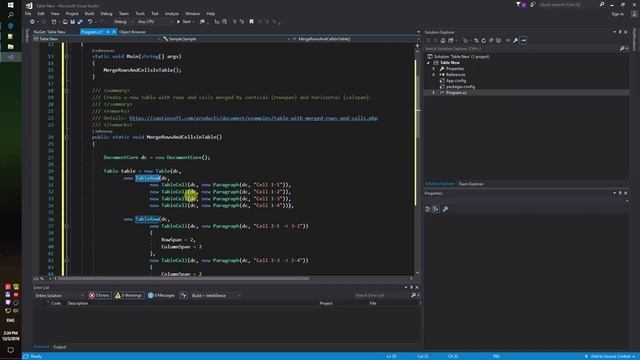Switch to Team Explorer tab
The image size is (640, 360).
click(x=471, y=184)
